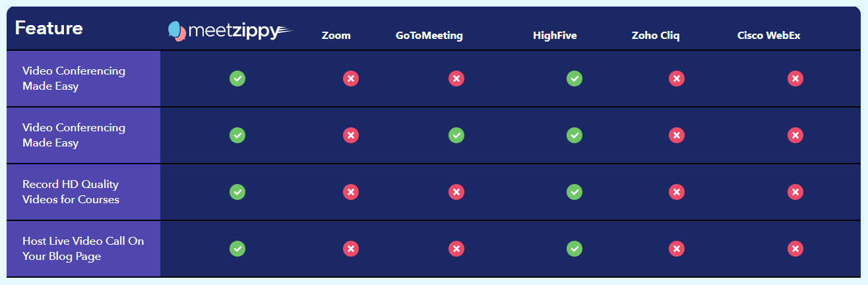This screenshot has width=868, height=285.
Task: Click the meetzippy logo in the header
Action: point(230,30)
